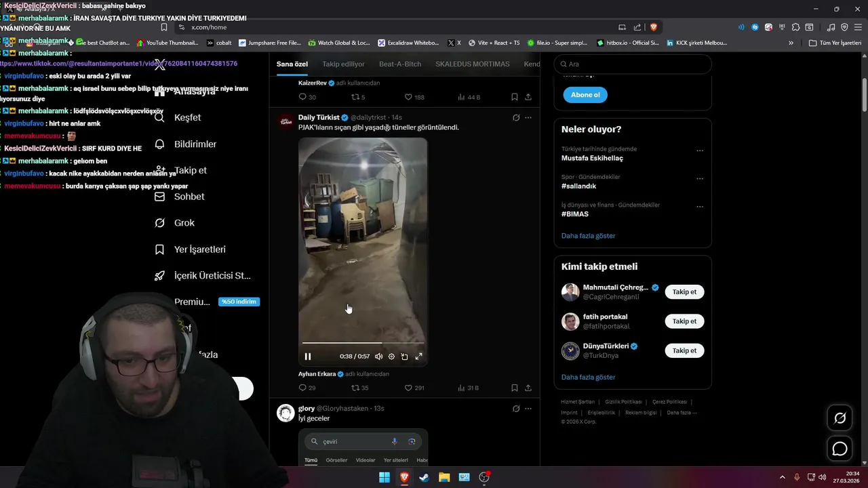Click the Brave Shields icon in address bar

[654, 27]
